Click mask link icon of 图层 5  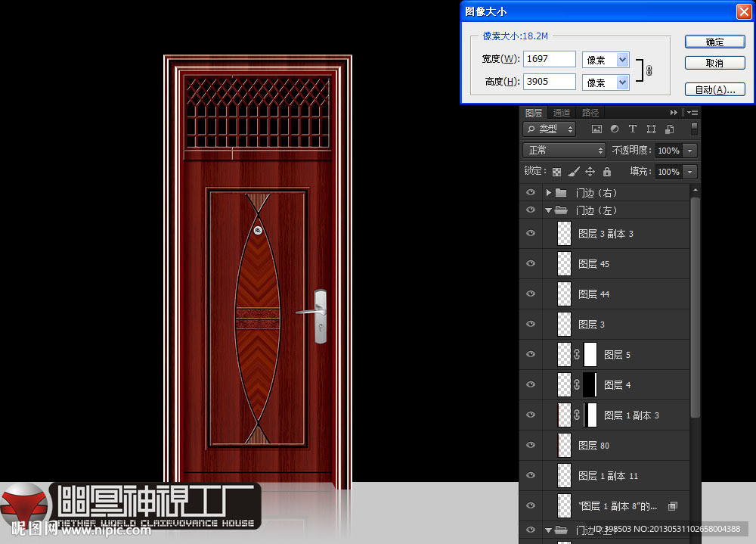(577, 354)
